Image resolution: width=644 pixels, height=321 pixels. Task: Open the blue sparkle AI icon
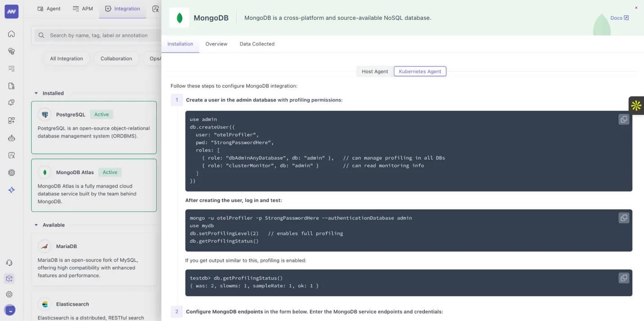pos(11,190)
